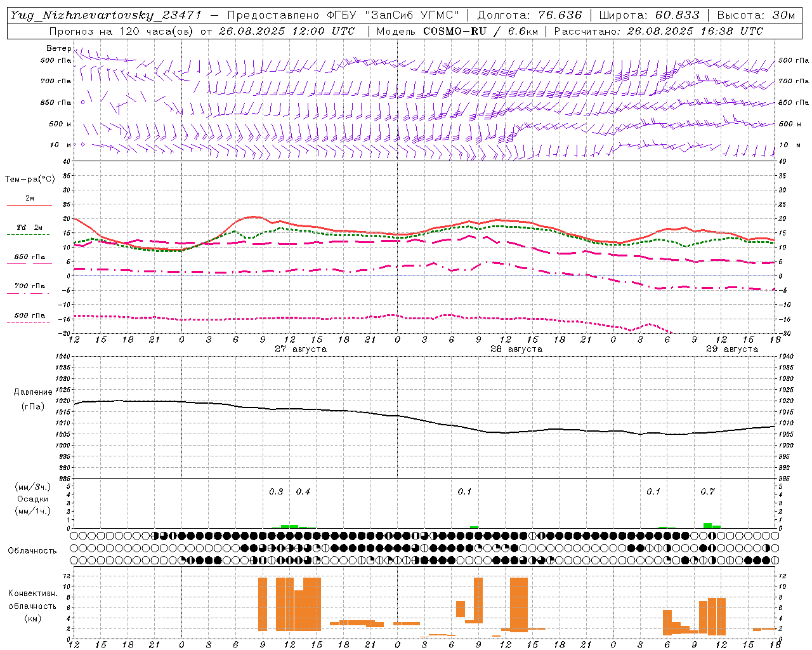Image resolution: width=812 pixels, height=650 pixels.
Task: Click the Тем-ра(°C) panel label
Action: coord(30,180)
